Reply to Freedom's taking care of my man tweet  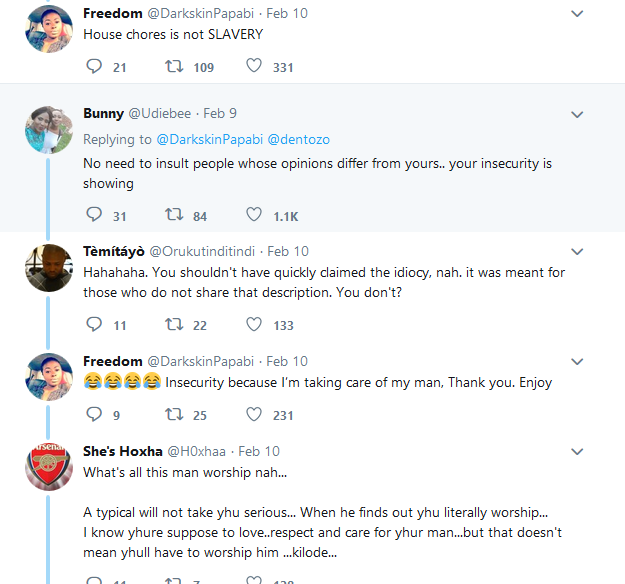[x=95, y=414]
